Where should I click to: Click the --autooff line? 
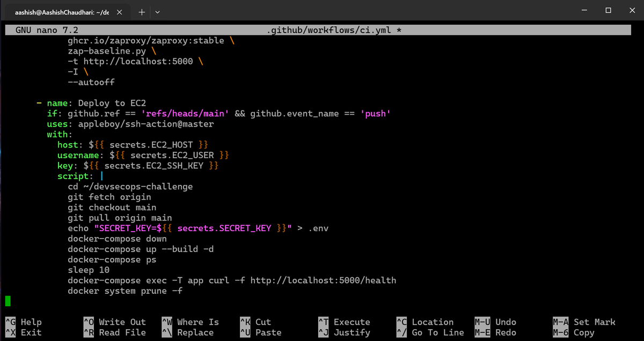click(91, 83)
